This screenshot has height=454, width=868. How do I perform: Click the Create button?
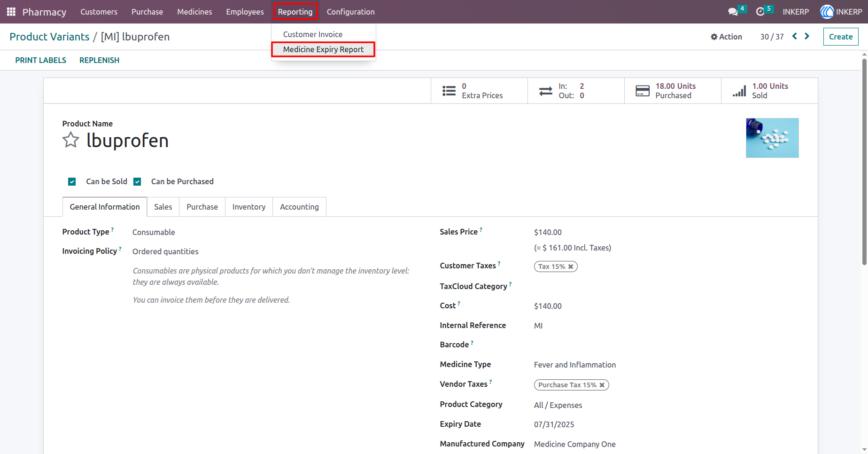tap(840, 37)
